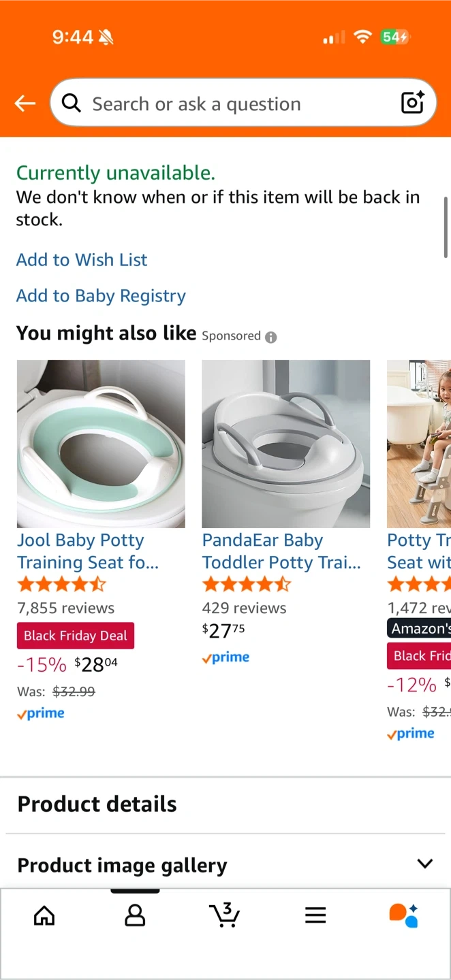Open the 7,855 reviews link

point(66,608)
